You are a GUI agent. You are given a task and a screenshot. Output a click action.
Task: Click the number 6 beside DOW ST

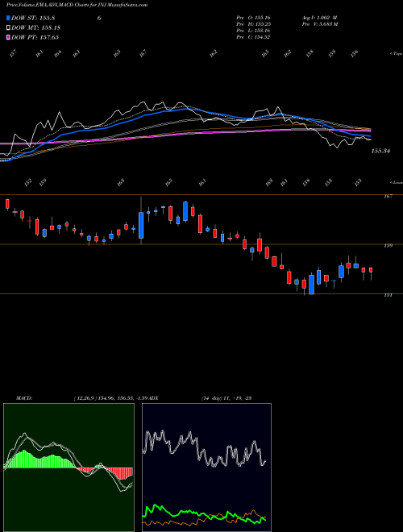(99, 19)
